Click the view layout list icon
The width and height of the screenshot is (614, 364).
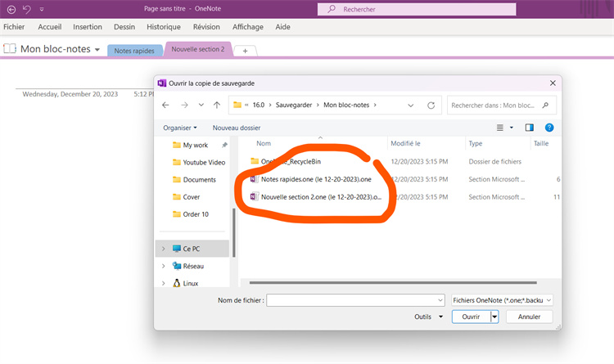[x=500, y=128]
